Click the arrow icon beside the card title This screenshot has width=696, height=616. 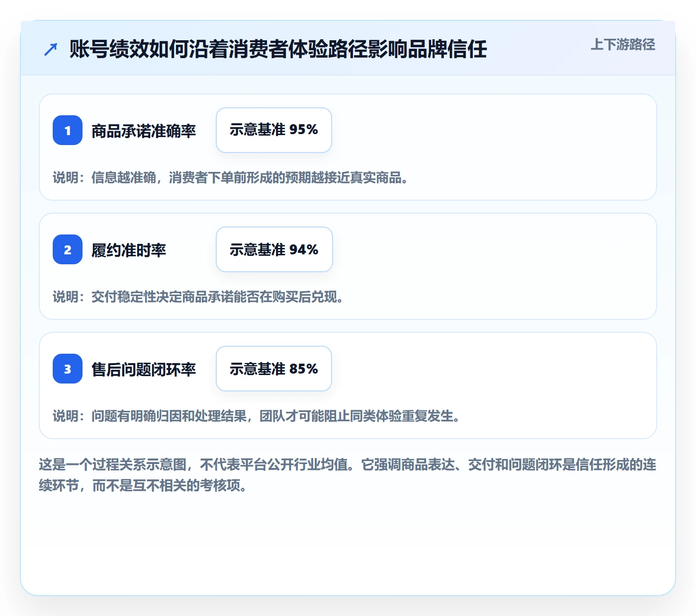click(51, 49)
